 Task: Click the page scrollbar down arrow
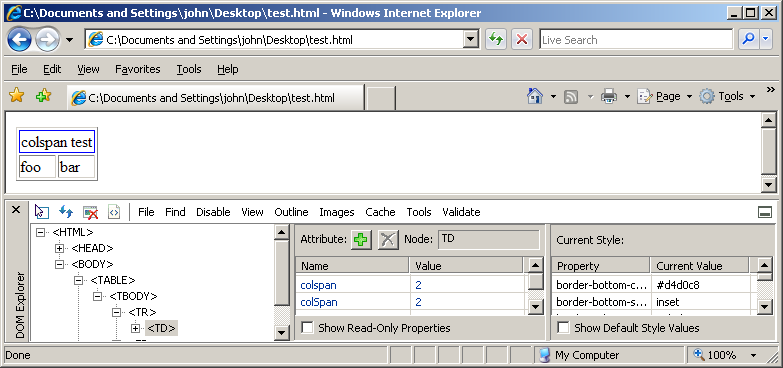point(769,185)
